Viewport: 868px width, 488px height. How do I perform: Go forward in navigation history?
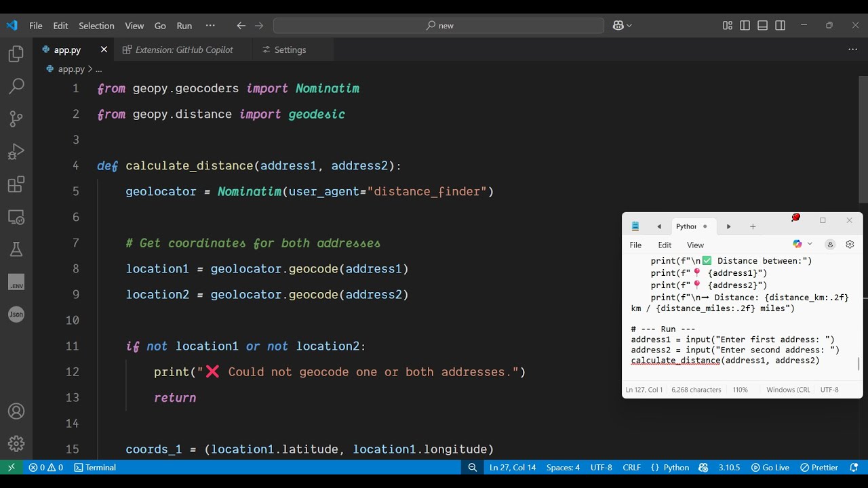tap(259, 26)
